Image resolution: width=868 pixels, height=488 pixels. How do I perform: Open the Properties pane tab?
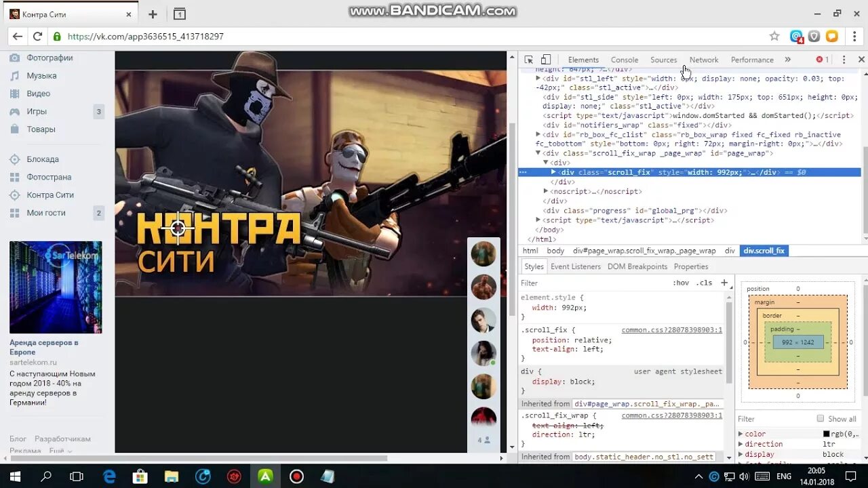(691, 266)
